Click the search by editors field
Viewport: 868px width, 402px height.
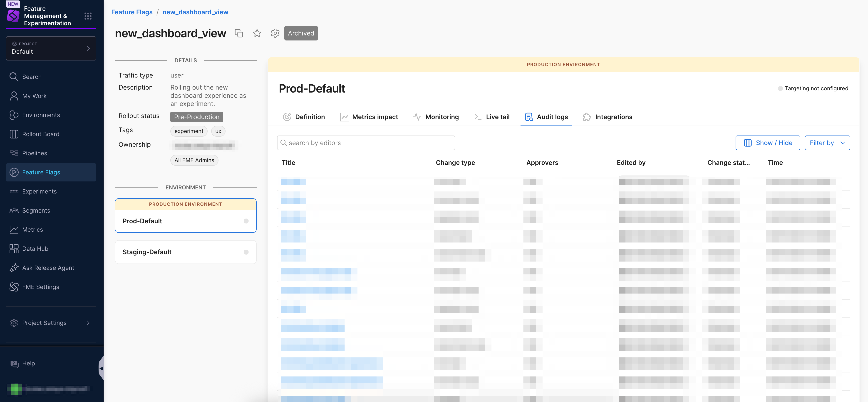point(366,143)
